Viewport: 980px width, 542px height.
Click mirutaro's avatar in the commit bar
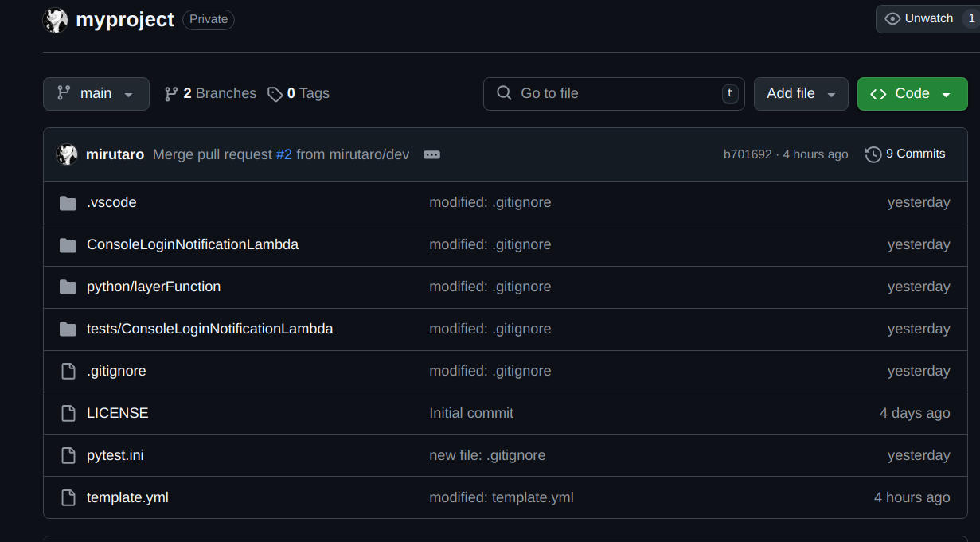pyautogui.click(x=68, y=154)
